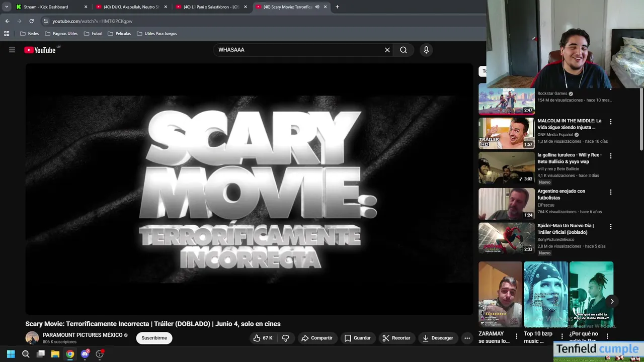
Task: Open the MALCOLM IN THE MIDDLE trailer thumbnail
Action: coord(507,133)
